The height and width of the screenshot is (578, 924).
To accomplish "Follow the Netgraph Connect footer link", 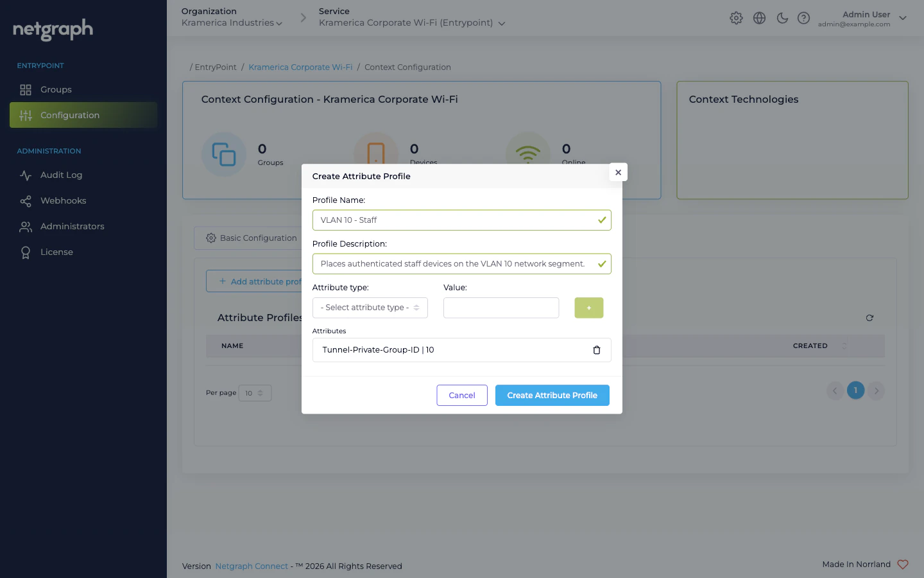I will click(x=252, y=566).
